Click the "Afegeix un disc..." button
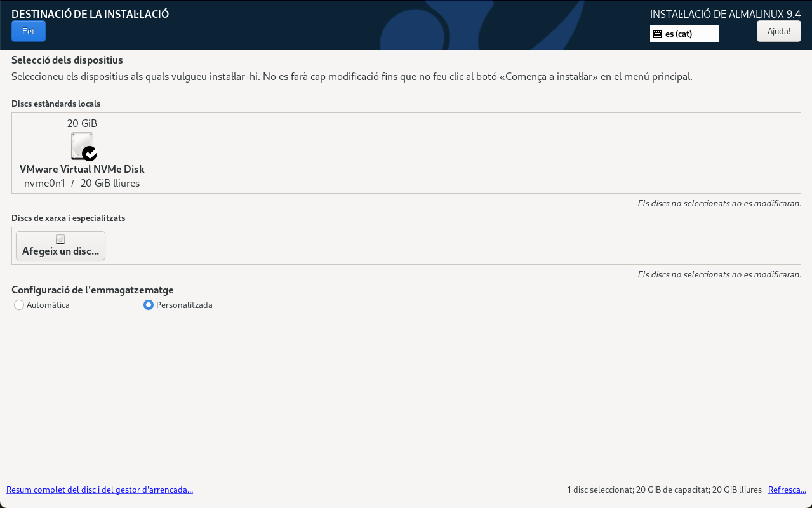Viewport: 812px width, 508px height. [x=60, y=246]
